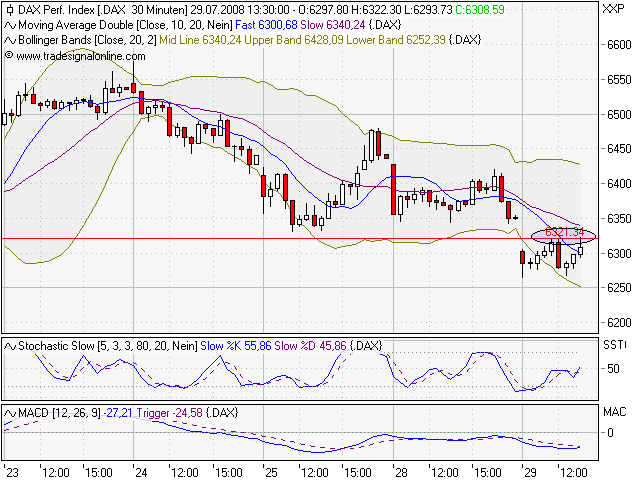640x480 pixels.
Task: Open the www.tradesignalonline.com link
Action: tap(80, 56)
